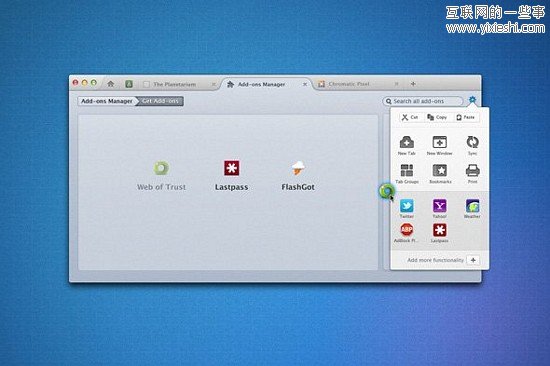Open the Twitter add-on icon
The width and height of the screenshot is (550, 366).
pos(407,206)
